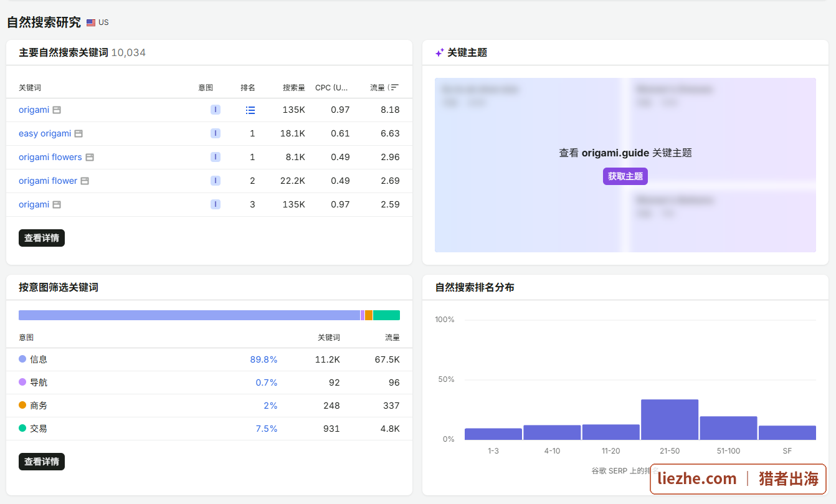
Task: Click intent badge in origami flower row
Action: click(x=216, y=181)
